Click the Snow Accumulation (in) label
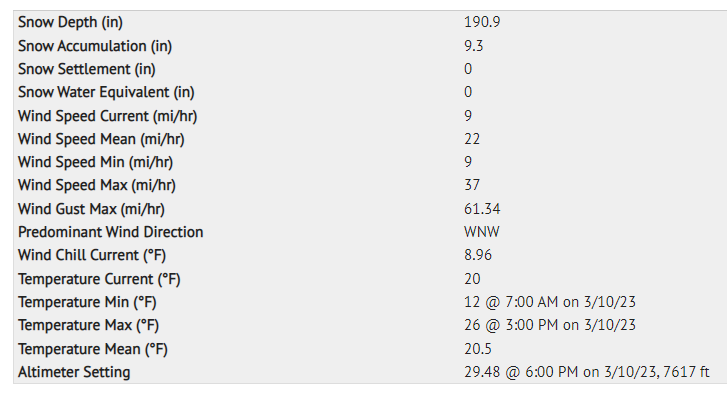This screenshot has width=727, height=397. pyautogui.click(x=95, y=46)
